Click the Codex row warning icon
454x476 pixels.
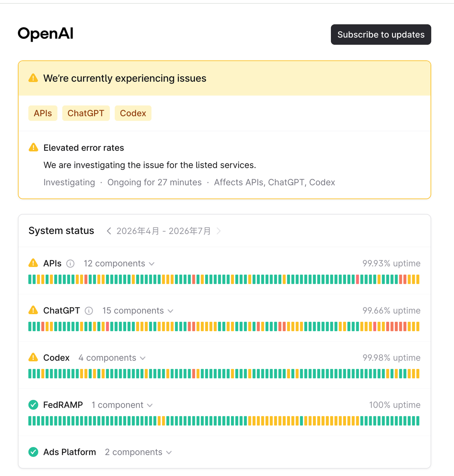[33, 357]
